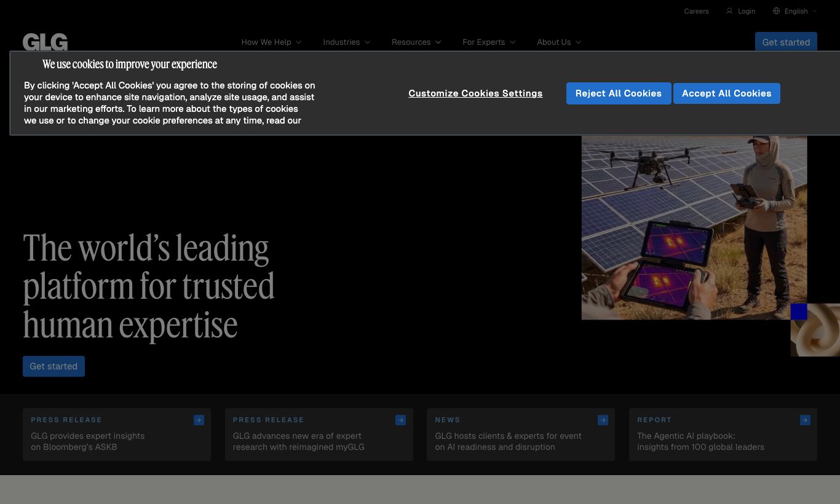Click Reject All Cookies
Image resolution: width=840 pixels, height=504 pixels.
[x=619, y=93]
